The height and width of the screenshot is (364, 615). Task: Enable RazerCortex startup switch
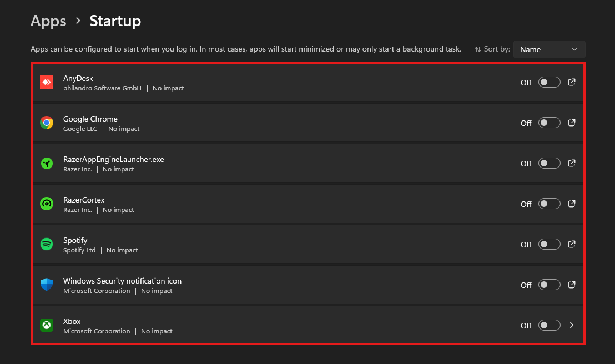coord(549,204)
